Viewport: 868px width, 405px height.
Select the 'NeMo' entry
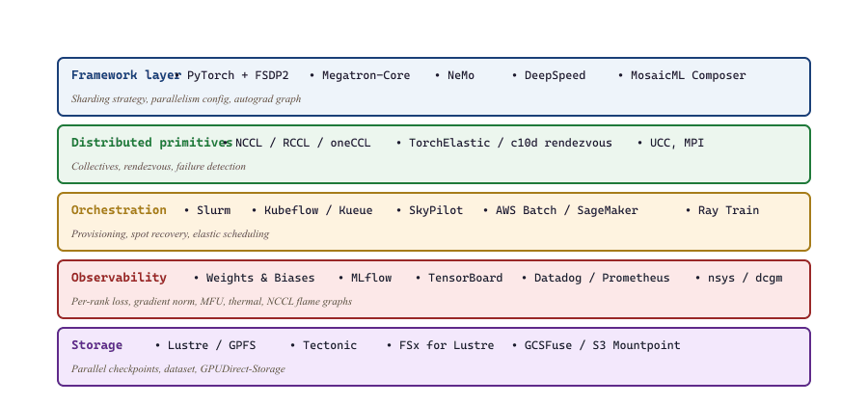[461, 75]
